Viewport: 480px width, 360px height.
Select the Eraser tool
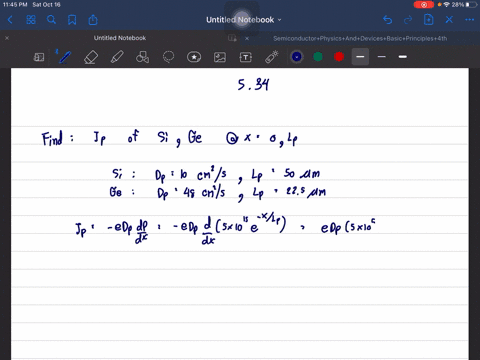tap(91, 57)
